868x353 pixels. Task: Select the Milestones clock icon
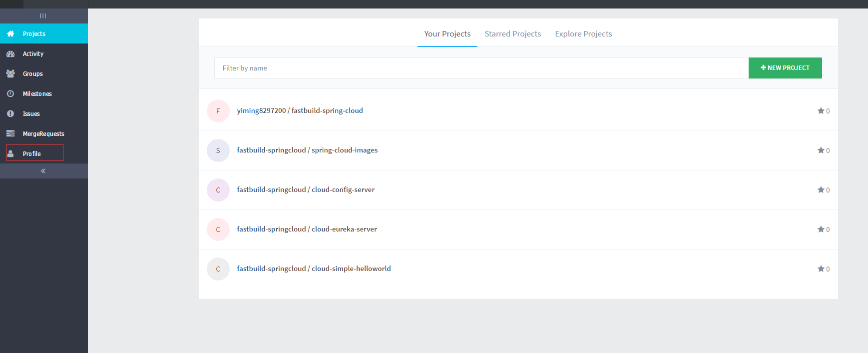10,93
